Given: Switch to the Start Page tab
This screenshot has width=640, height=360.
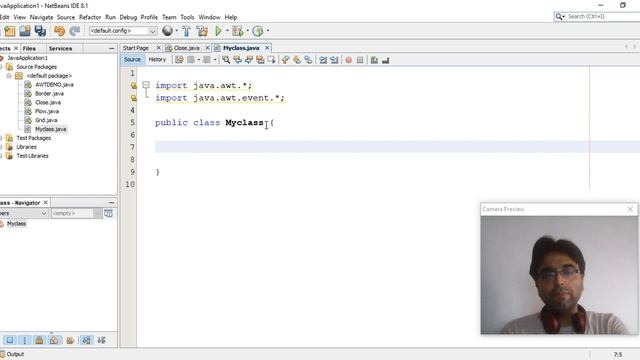Looking at the screenshot, I should 136,48.
